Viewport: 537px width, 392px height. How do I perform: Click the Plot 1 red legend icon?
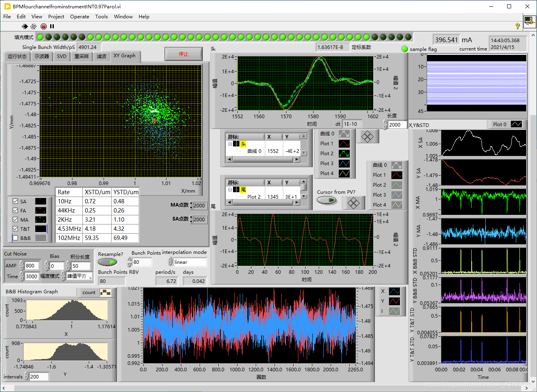344,144
